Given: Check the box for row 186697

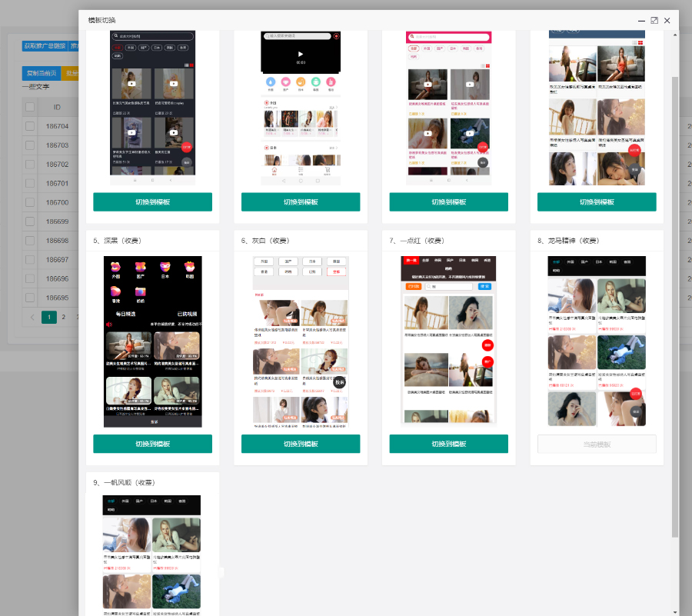Looking at the screenshot, I should (30, 259).
